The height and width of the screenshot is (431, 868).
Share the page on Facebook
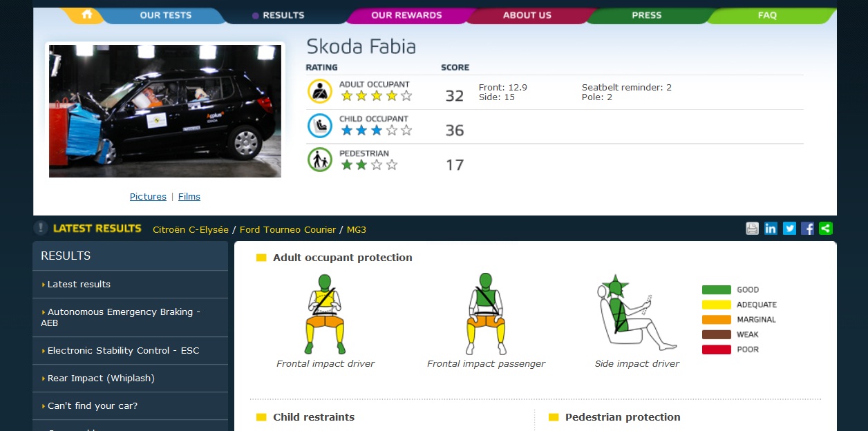[x=807, y=229]
